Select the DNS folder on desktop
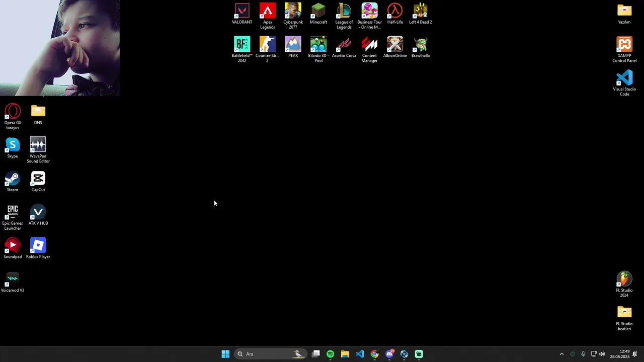Image resolution: width=644 pixels, height=362 pixels. [38, 114]
